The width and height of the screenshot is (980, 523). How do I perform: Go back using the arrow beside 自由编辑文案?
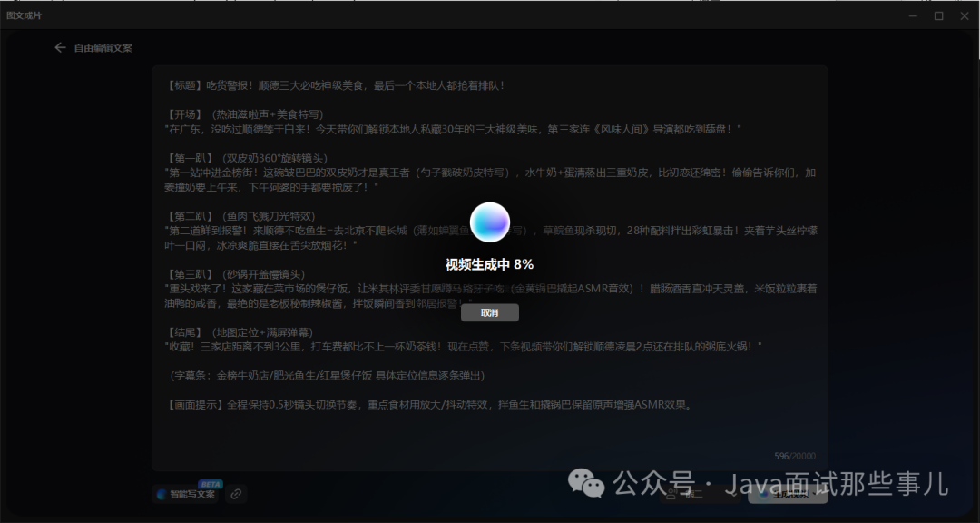[x=60, y=47]
